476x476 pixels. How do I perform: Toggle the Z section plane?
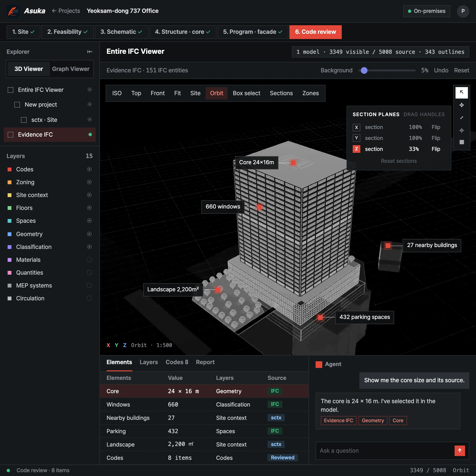point(356,149)
